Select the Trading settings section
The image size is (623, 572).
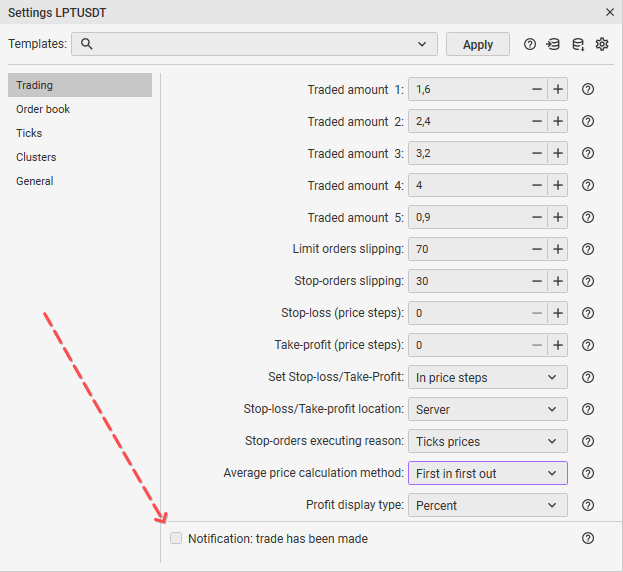point(80,85)
